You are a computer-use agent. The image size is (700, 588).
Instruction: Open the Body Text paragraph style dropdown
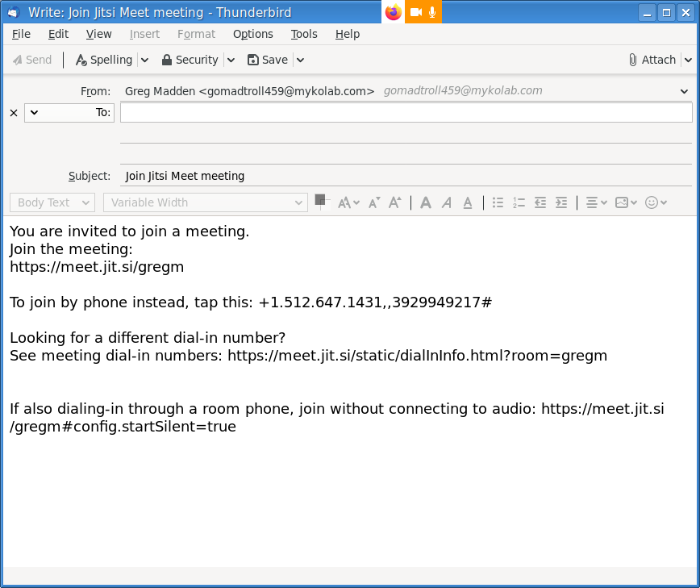point(52,202)
